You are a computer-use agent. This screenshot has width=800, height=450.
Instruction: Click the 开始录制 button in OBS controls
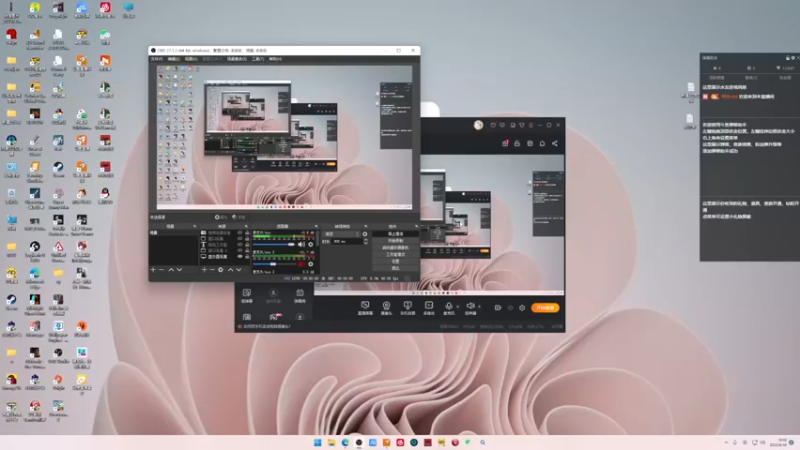coord(395,241)
